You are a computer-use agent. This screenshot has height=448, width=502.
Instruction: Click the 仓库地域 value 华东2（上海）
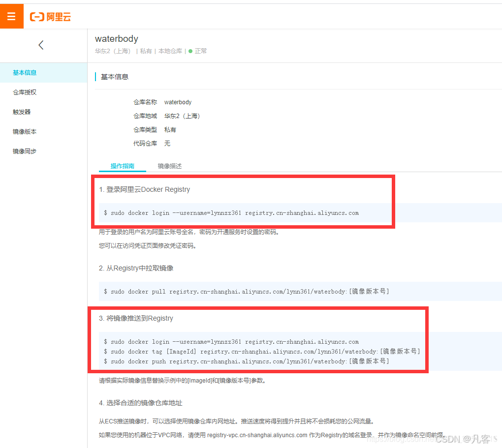tap(182, 116)
